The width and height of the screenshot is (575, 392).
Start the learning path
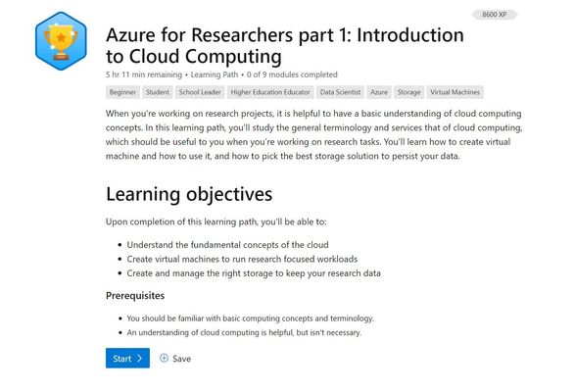(x=127, y=358)
